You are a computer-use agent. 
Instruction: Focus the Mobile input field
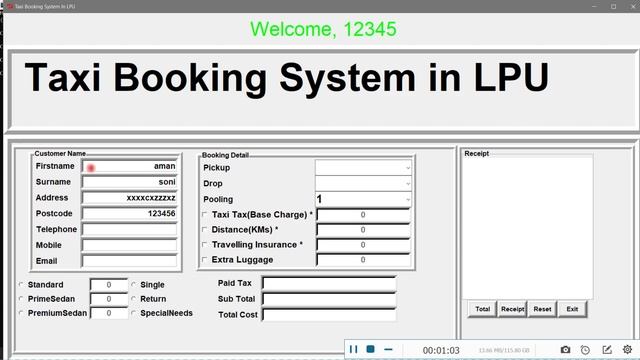(130, 245)
